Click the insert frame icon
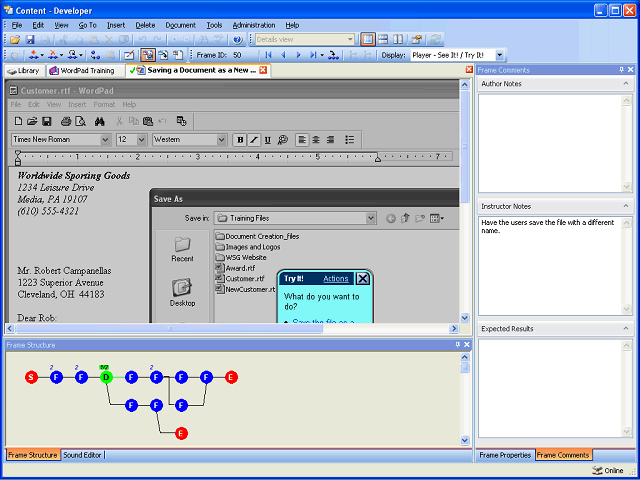Image resolution: width=640 pixels, height=480 pixels. click(x=33, y=55)
